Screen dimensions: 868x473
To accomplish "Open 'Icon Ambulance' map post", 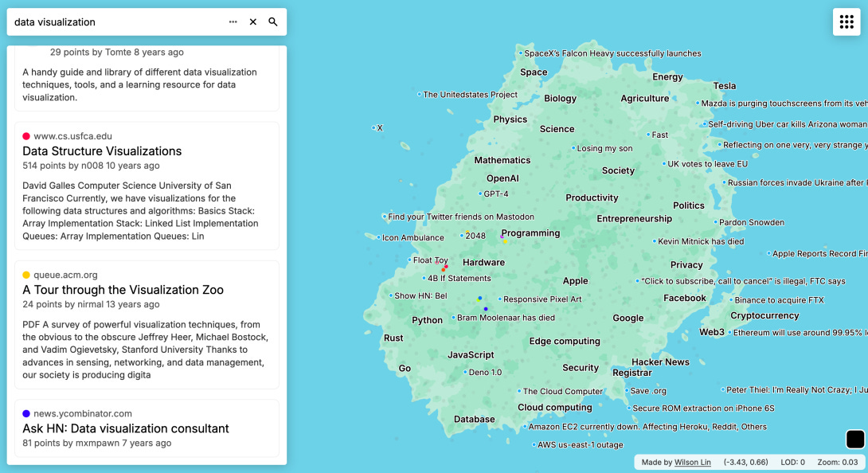I will coord(413,237).
